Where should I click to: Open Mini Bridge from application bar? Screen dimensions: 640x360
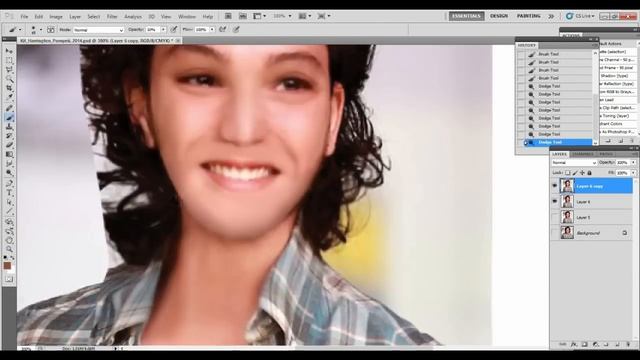click(243, 16)
